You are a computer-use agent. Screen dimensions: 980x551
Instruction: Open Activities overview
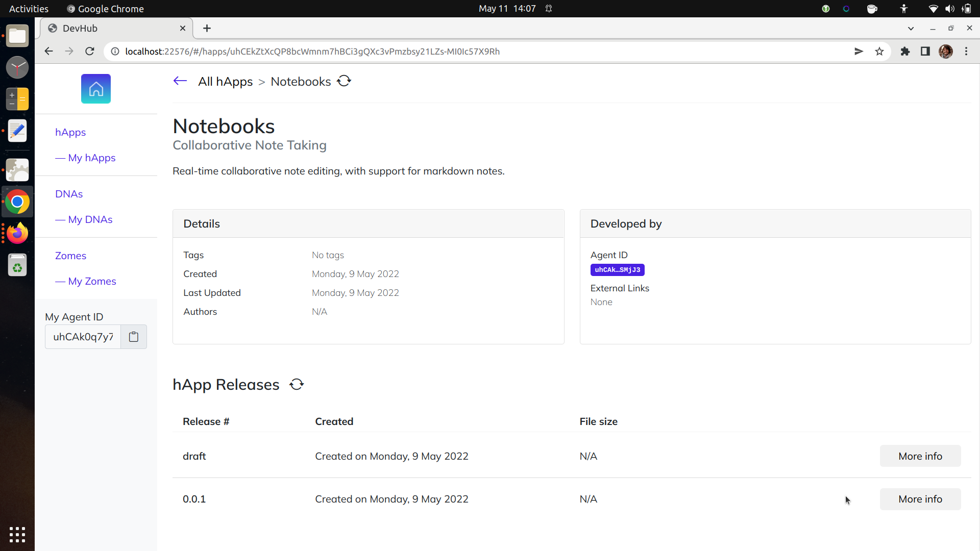click(x=29, y=9)
